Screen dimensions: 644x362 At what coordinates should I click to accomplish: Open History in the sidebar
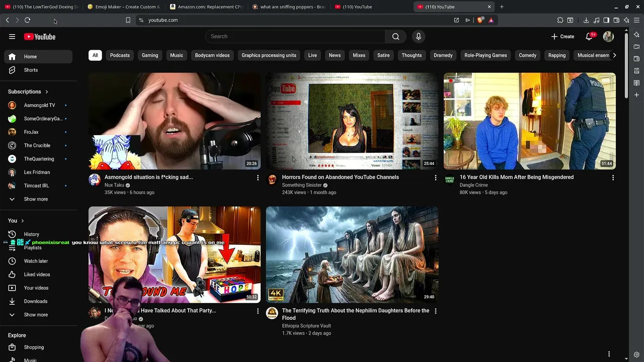tap(38, 234)
